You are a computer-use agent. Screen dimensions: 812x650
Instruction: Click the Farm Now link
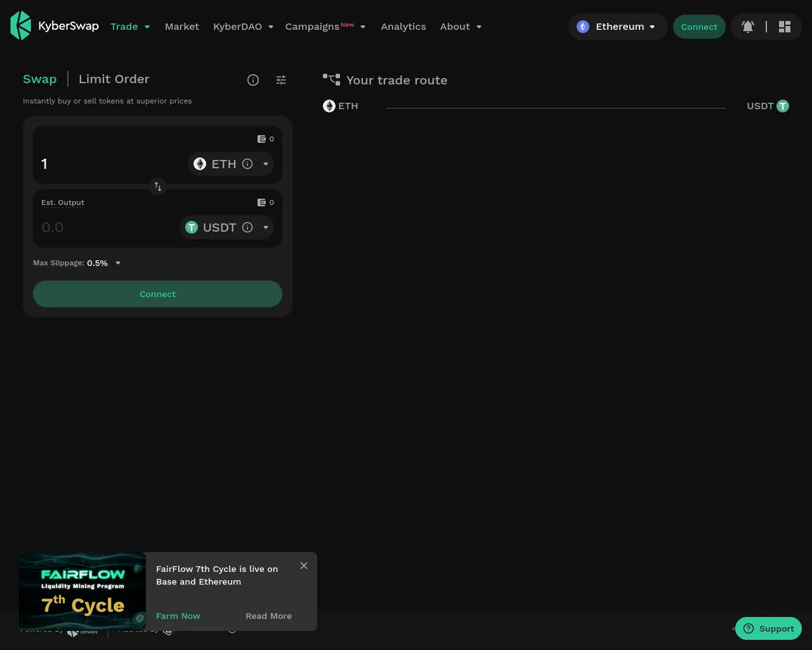(178, 616)
